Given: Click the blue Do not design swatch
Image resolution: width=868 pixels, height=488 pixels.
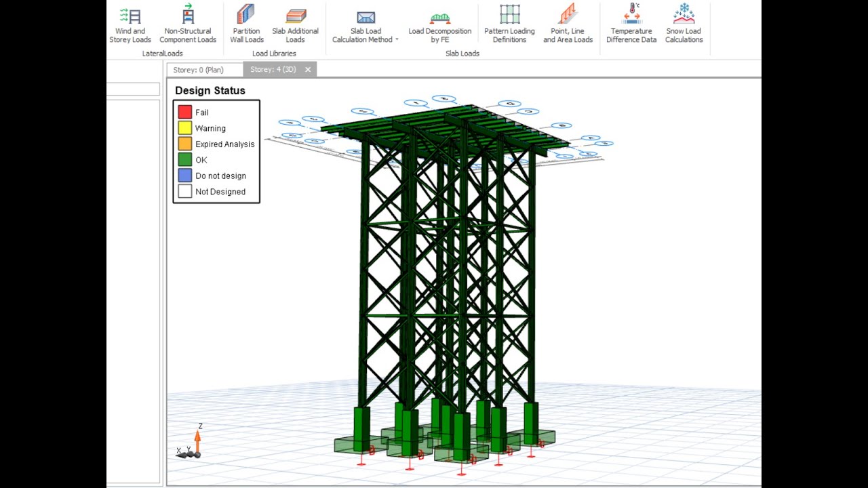Looking at the screenshot, I should 184,176.
